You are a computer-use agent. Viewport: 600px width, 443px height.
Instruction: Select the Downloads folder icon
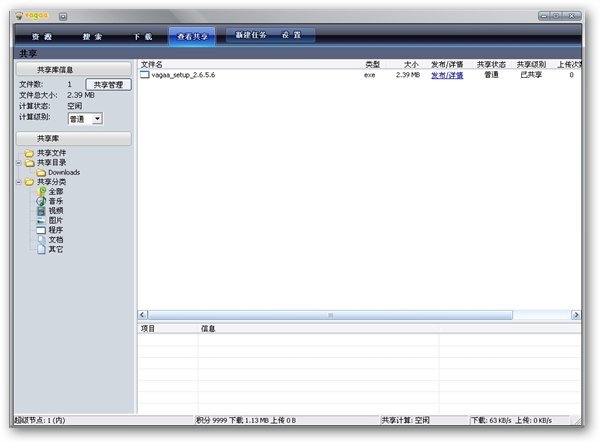coord(41,173)
